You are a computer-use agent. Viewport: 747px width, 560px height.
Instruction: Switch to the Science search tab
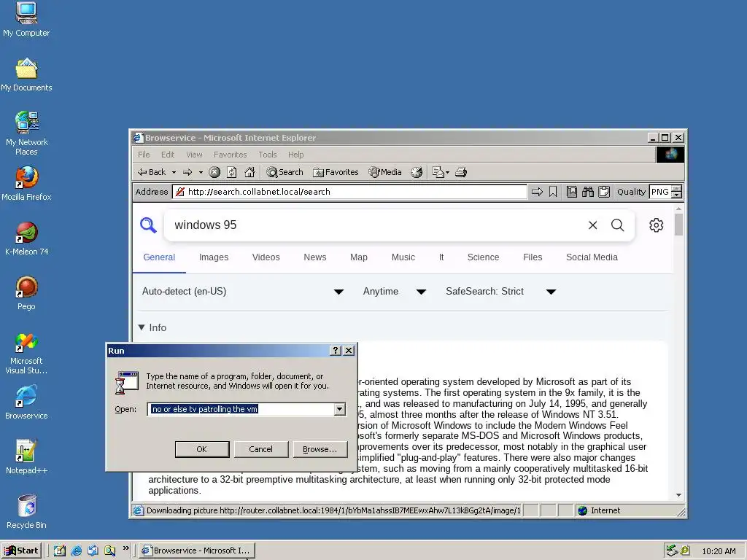pos(483,257)
